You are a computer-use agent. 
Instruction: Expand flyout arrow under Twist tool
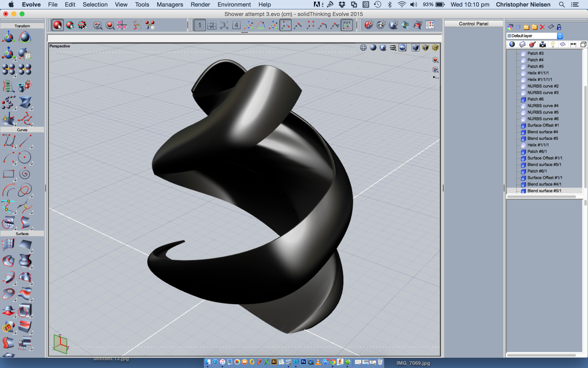tap(31, 108)
